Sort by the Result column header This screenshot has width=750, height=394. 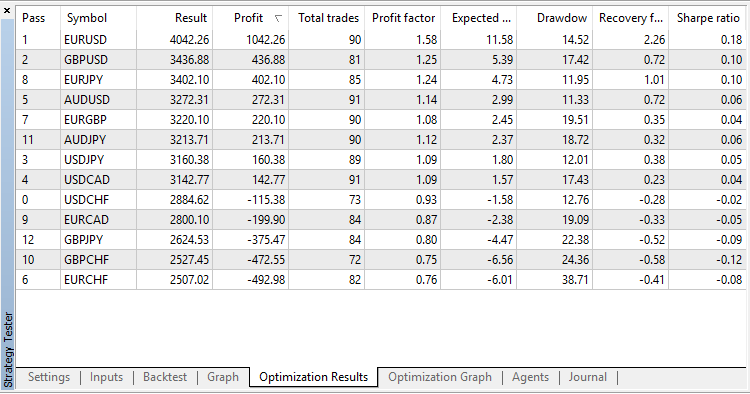175,18
